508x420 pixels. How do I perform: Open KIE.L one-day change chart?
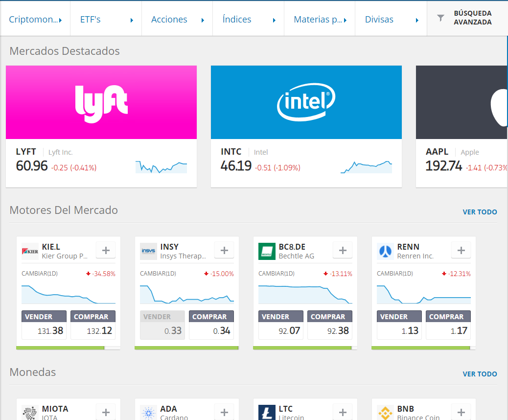(x=69, y=294)
